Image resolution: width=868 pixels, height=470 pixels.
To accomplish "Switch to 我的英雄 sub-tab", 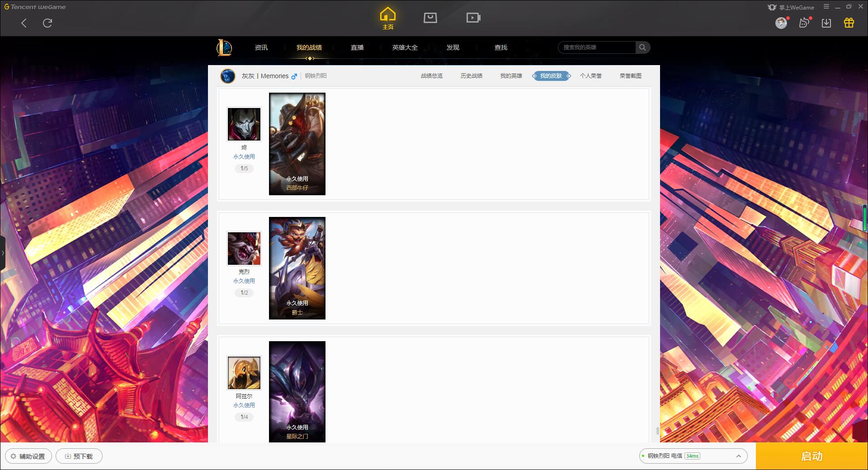I will click(x=511, y=76).
